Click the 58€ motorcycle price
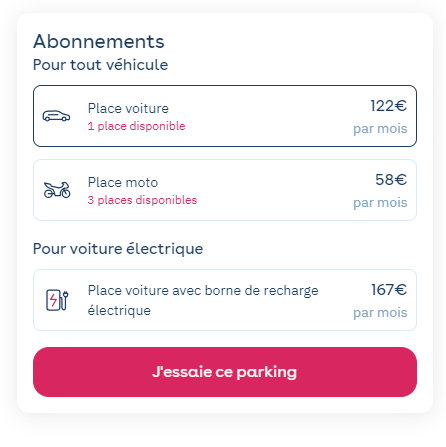This screenshot has height=447, width=446. 391,180
